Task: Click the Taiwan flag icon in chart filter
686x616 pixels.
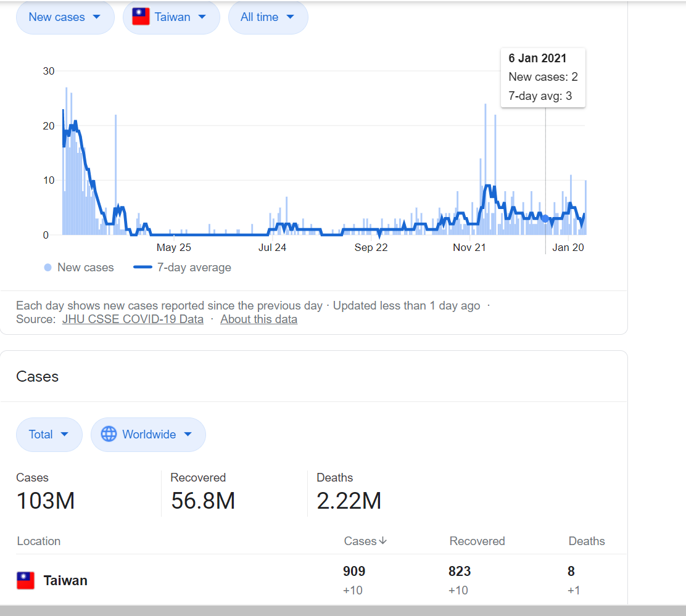Action: (x=141, y=17)
